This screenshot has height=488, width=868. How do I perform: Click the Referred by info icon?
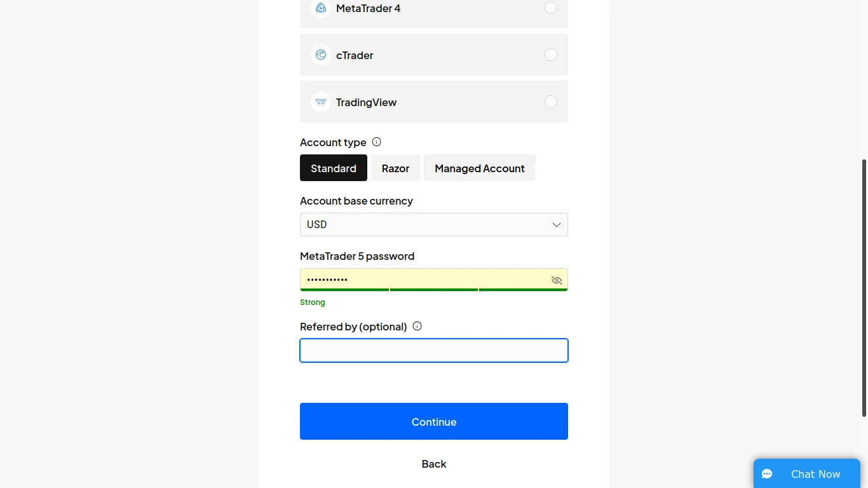click(417, 326)
